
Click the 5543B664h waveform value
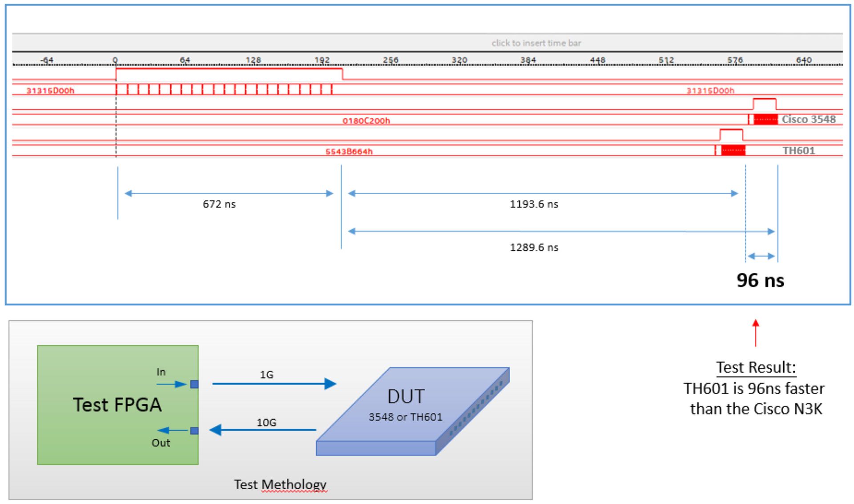(349, 152)
